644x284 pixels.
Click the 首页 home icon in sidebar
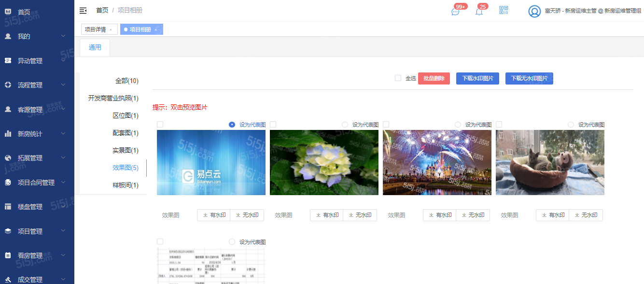coord(8,12)
